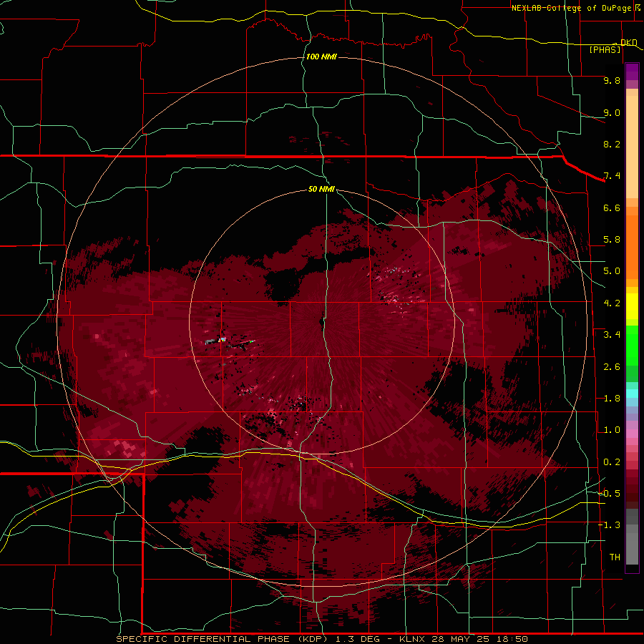644x644 pixels.
Task: Click the 3.4 scale value
Action: 612,335
